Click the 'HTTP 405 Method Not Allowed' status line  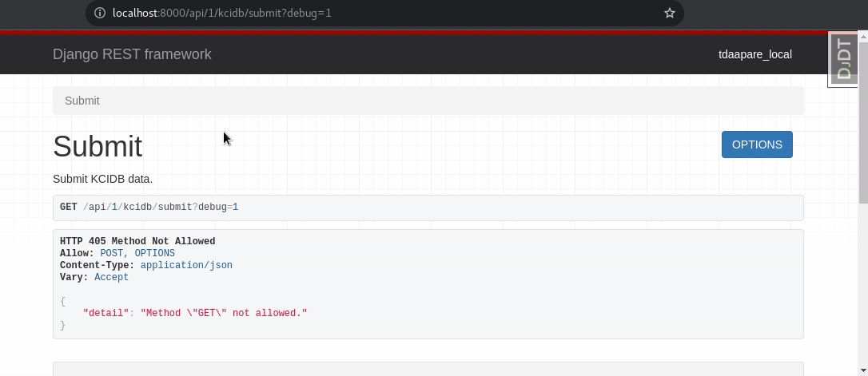pos(137,241)
